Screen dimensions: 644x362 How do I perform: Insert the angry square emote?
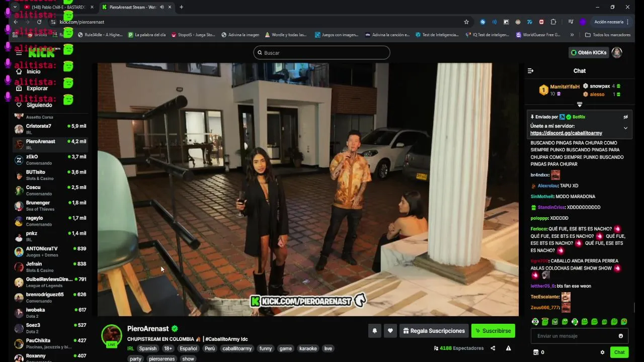(555, 322)
